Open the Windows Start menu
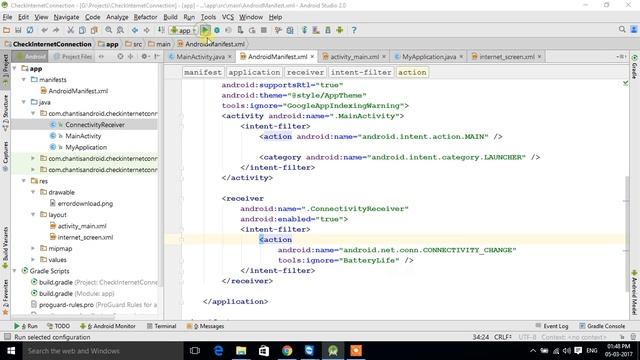Screen dimensions: 640x360 (x=11, y=351)
